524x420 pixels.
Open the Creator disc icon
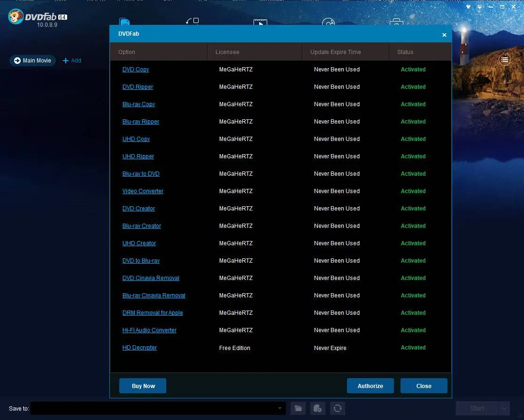[329, 22]
